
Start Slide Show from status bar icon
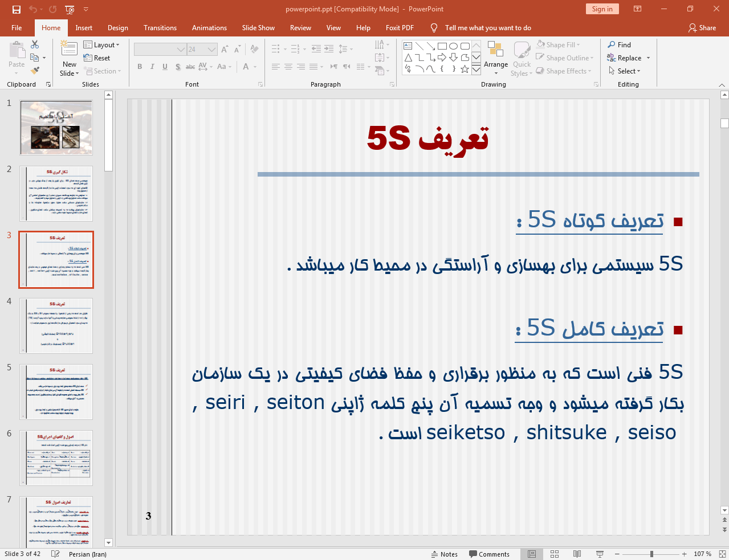(x=600, y=554)
